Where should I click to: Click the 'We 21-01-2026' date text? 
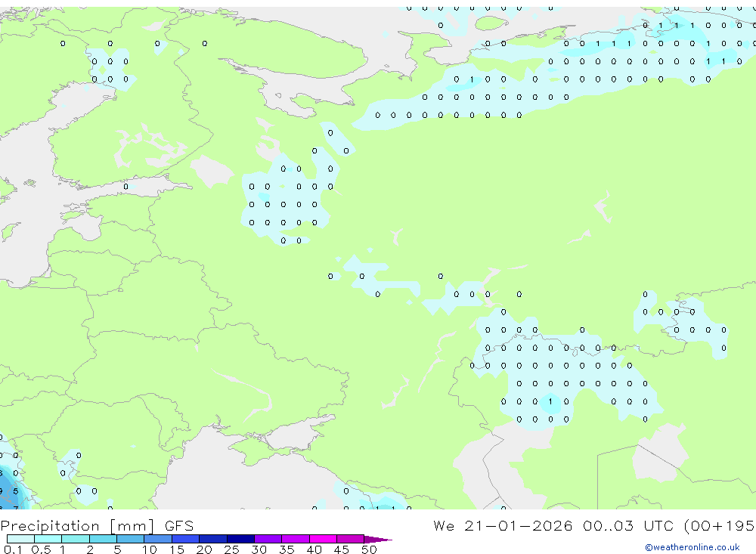pos(503,526)
